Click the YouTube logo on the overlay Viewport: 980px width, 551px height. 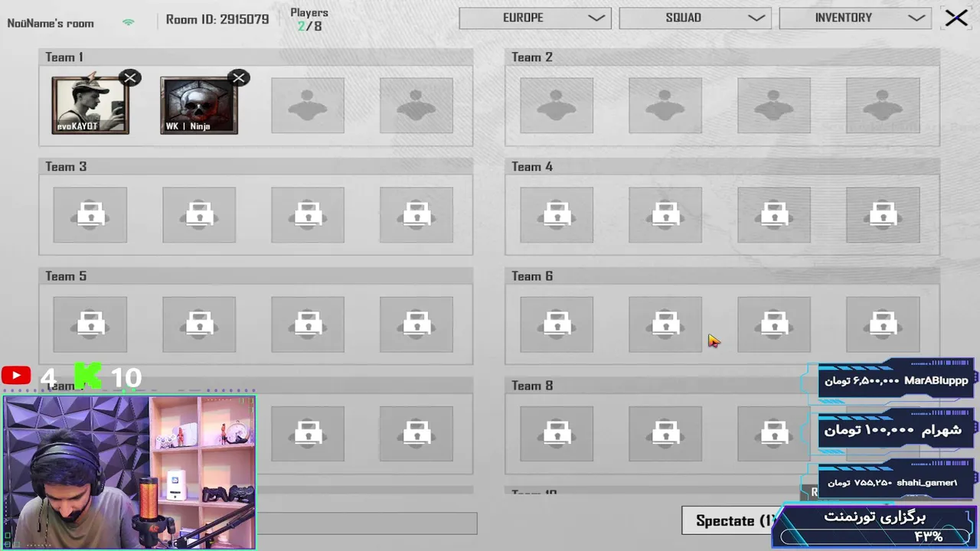tap(16, 376)
